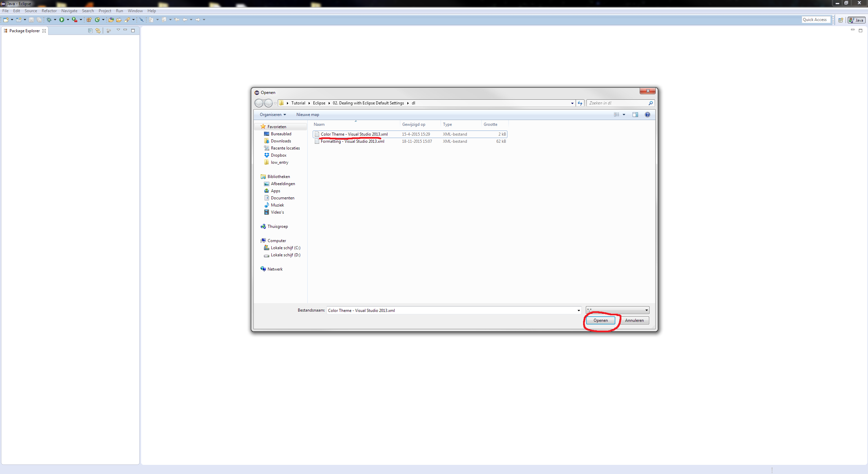This screenshot has height=474, width=868.
Task: Click the refresh button next to the address bar
Action: point(580,103)
